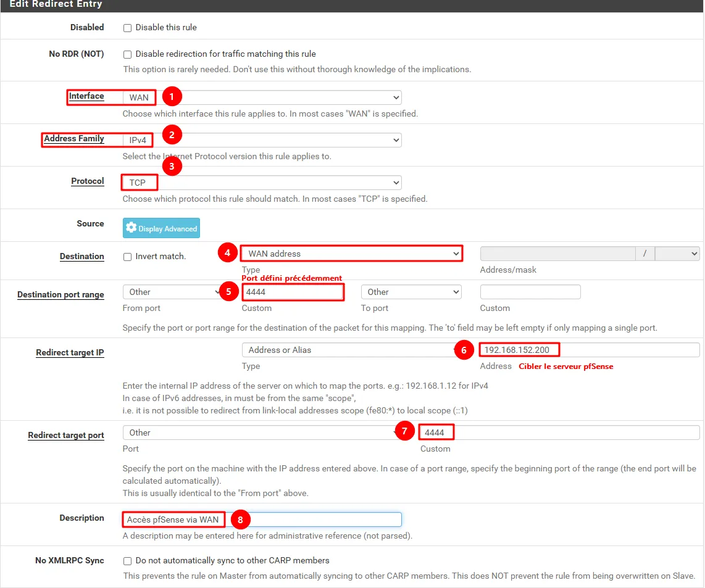Open Redirect target port dropdown set to Other
This screenshot has width=705, height=588.
(262, 433)
